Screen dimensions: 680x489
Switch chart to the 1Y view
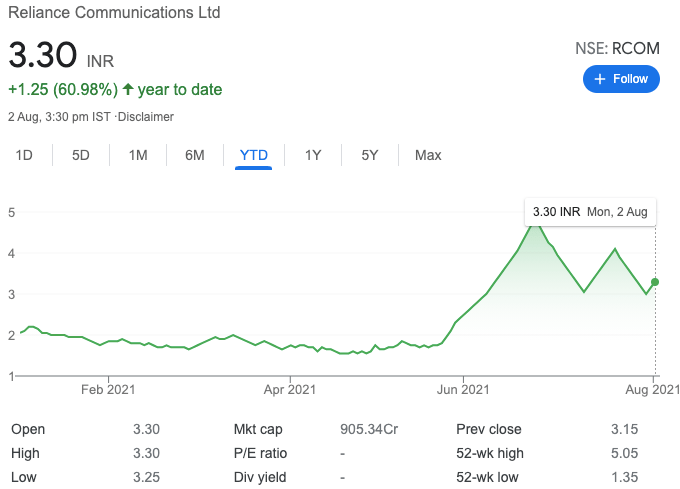tap(313, 155)
